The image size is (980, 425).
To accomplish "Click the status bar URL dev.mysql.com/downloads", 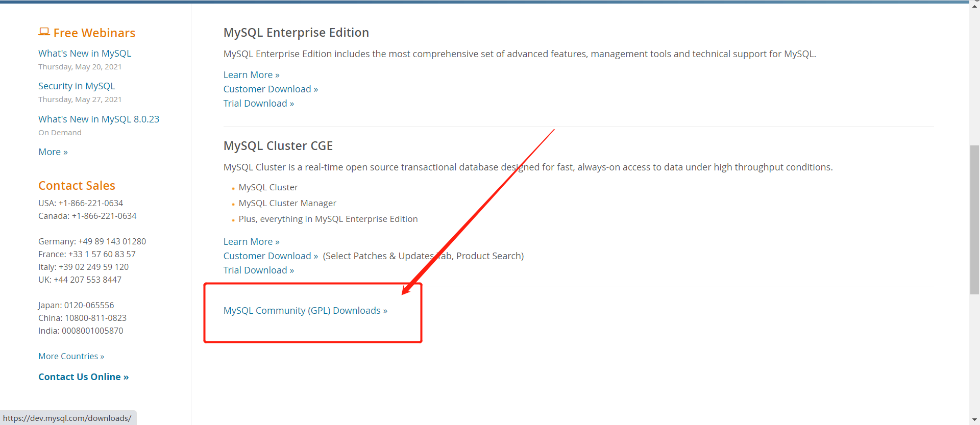I will click(x=67, y=418).
